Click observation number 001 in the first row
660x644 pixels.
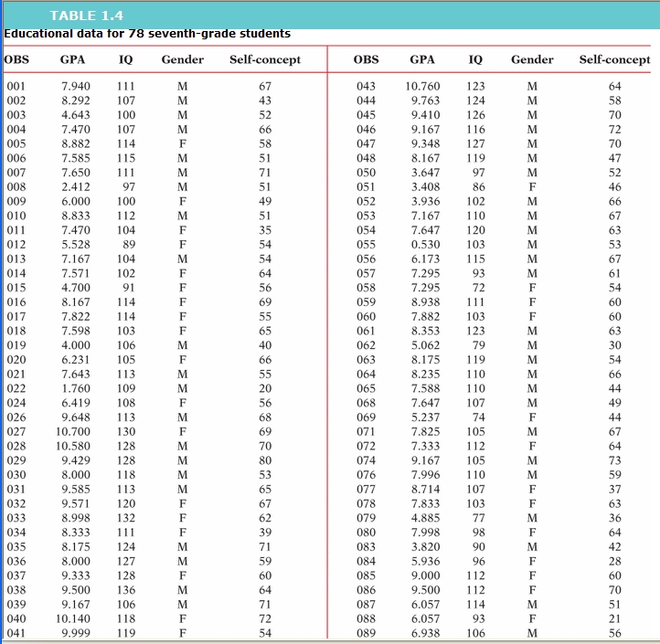click(17, 87)
